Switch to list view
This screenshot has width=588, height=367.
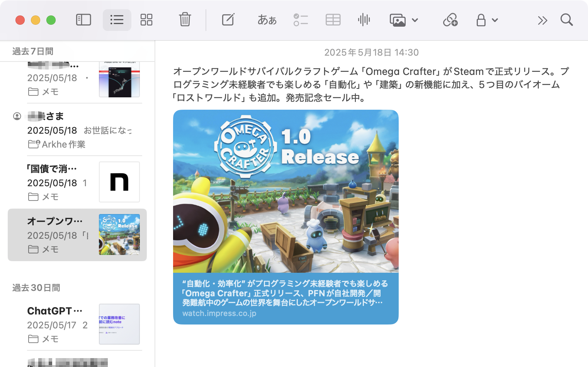117,20
